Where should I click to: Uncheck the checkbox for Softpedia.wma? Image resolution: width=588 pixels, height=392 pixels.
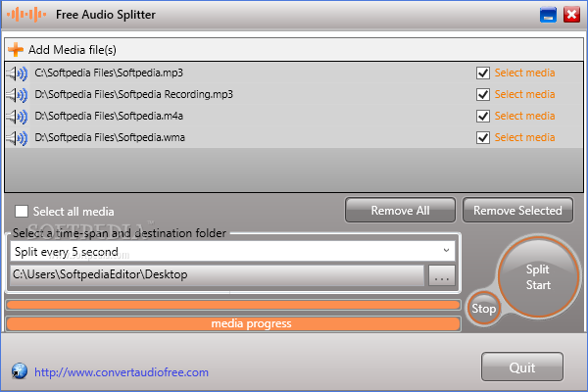click(x=482, y=137)
